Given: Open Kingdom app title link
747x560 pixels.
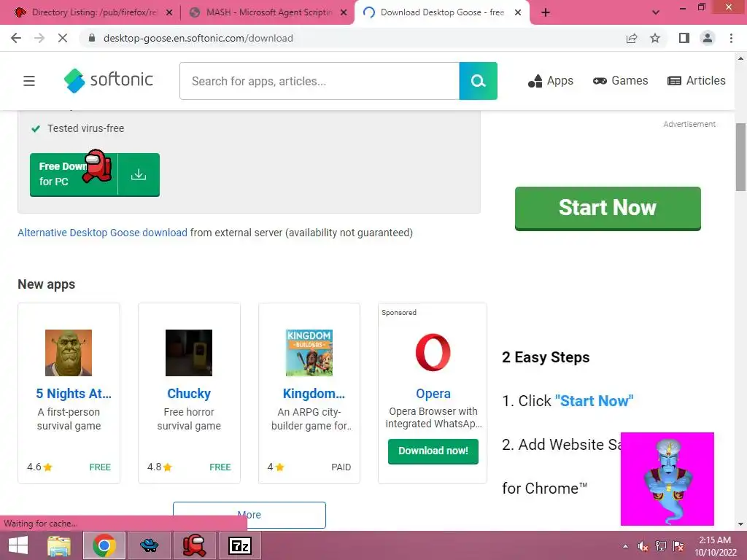Looking at the screenshot, I should [x=314, y=393].
